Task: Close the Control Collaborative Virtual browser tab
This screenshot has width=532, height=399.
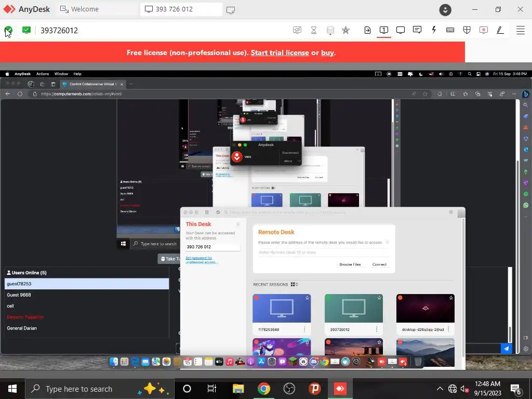Action: 122,84
